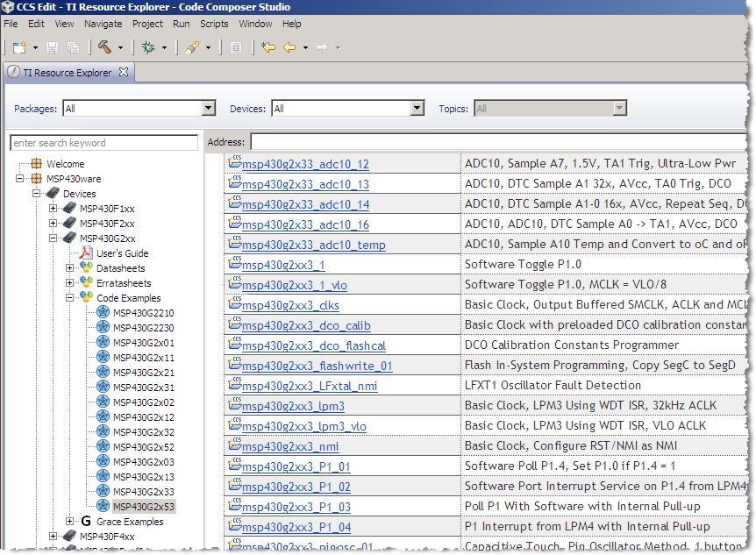Open the msp430g2xx3_1_vlo example link
Viewport: 756px width, 555px height.
[x=294, y=286]
